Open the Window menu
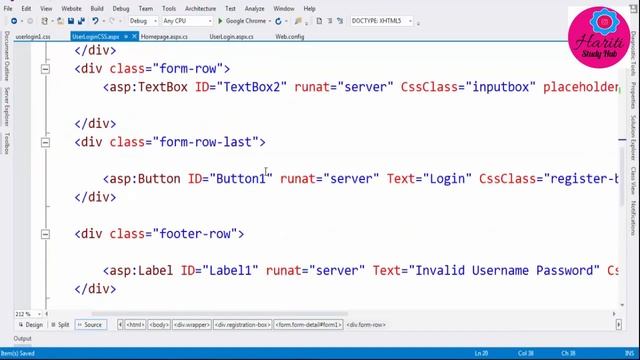 [284, 8]
